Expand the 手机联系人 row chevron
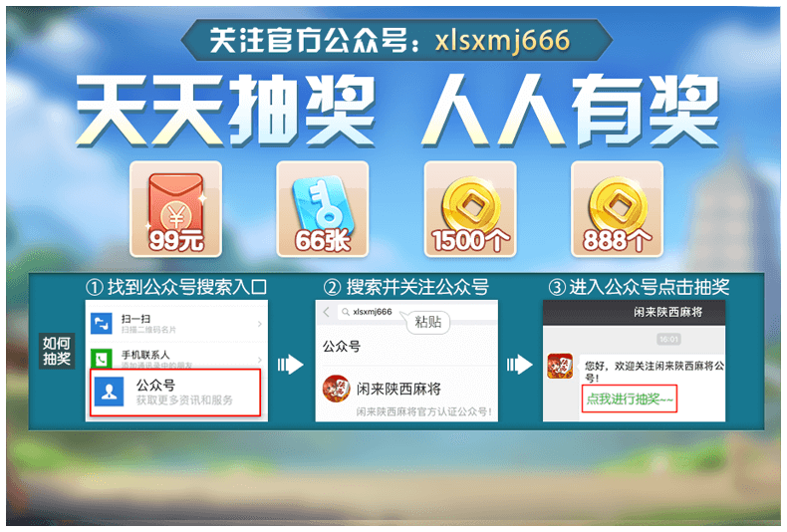 coord(259,360)
